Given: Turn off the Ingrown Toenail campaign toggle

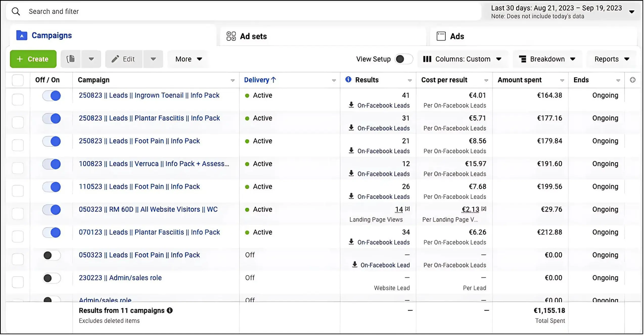Looking at the screenshot, I should [52, 96].
